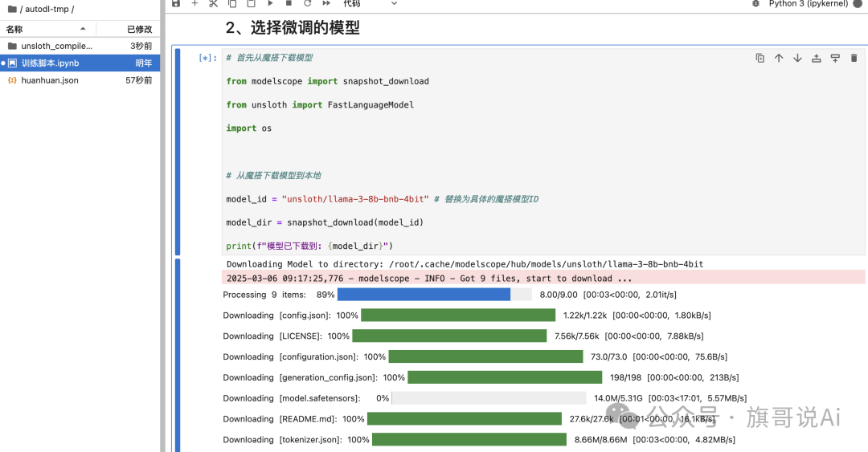
Task: Paste cell using the clipboard toolbar icon
Action: pyautogui.click(x=252, y=3)
